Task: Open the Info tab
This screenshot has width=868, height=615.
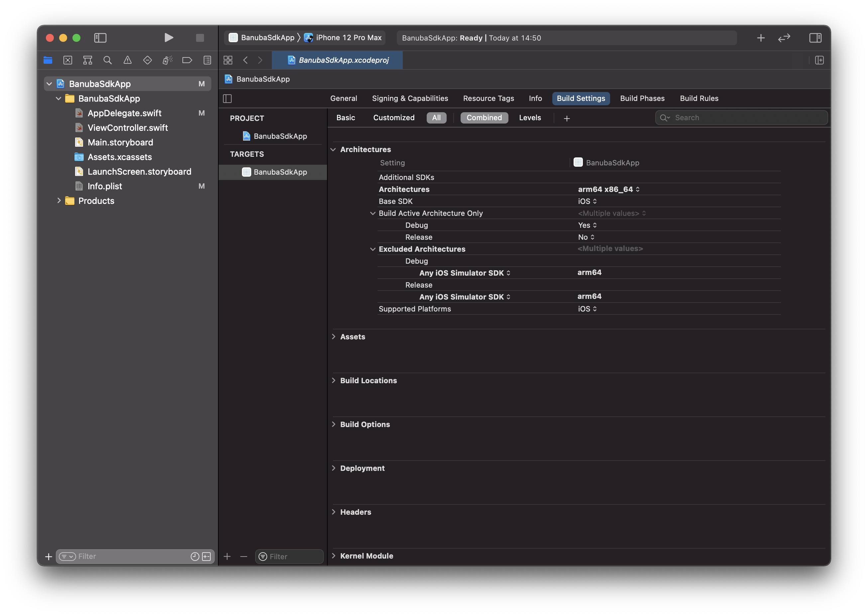Action: point(535,99)
